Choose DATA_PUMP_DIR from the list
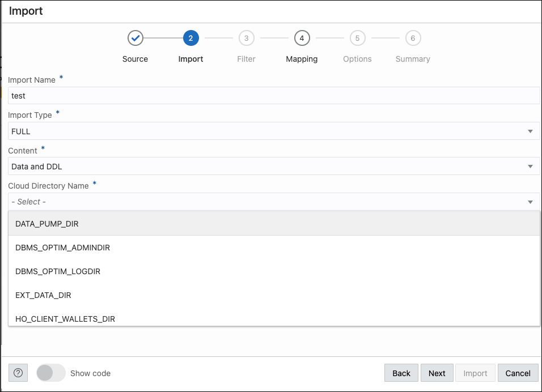Image resolution: width=542 pixels, height=392 pixels. tap(274, 224)
